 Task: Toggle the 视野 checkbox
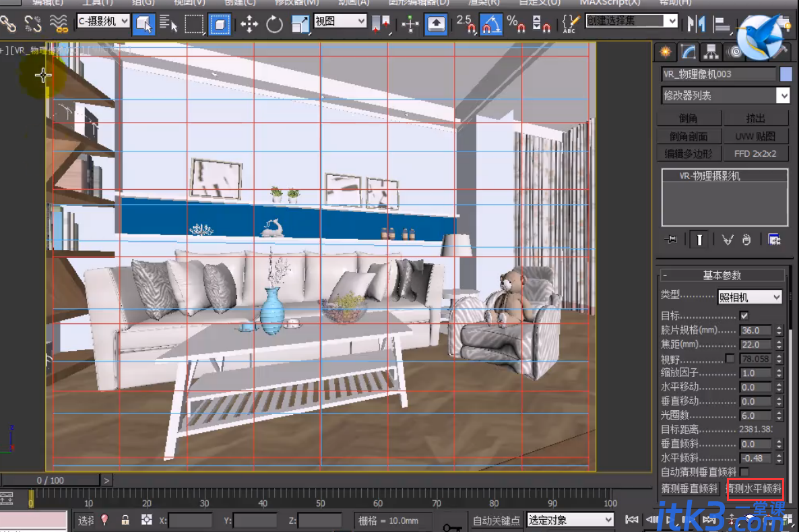(x=730, y=359)
